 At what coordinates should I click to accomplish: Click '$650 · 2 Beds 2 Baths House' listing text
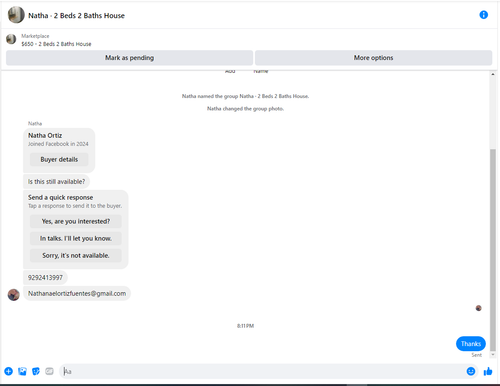56,44
